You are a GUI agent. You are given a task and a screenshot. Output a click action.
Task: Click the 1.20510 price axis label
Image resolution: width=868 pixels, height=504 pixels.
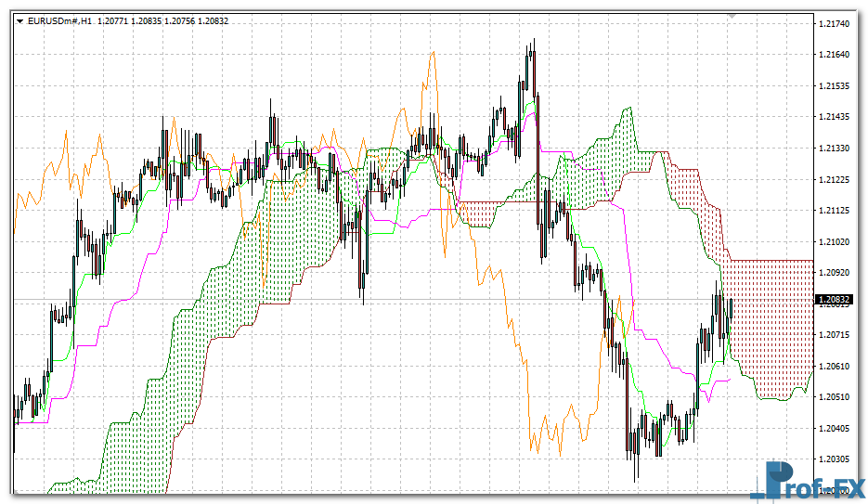836,396
